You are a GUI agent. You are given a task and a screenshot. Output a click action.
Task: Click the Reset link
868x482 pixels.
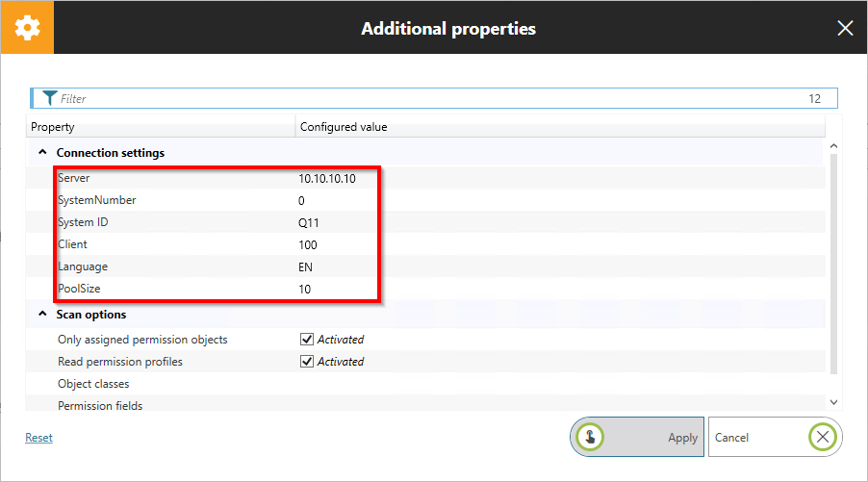39,438
